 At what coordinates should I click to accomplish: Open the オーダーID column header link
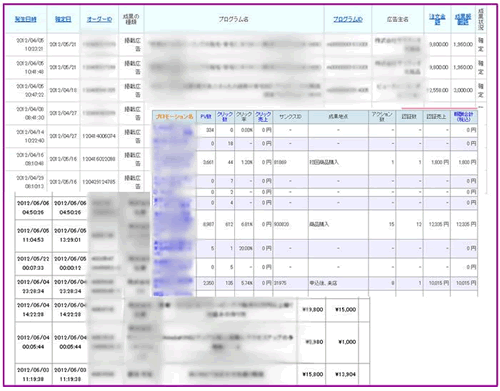99,19
